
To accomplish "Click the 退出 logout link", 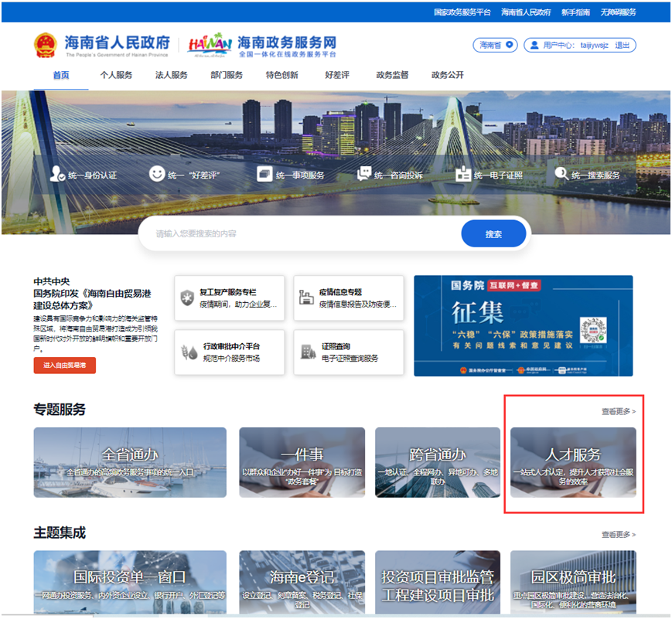I will pyautogui.click(x=623, y=45).
